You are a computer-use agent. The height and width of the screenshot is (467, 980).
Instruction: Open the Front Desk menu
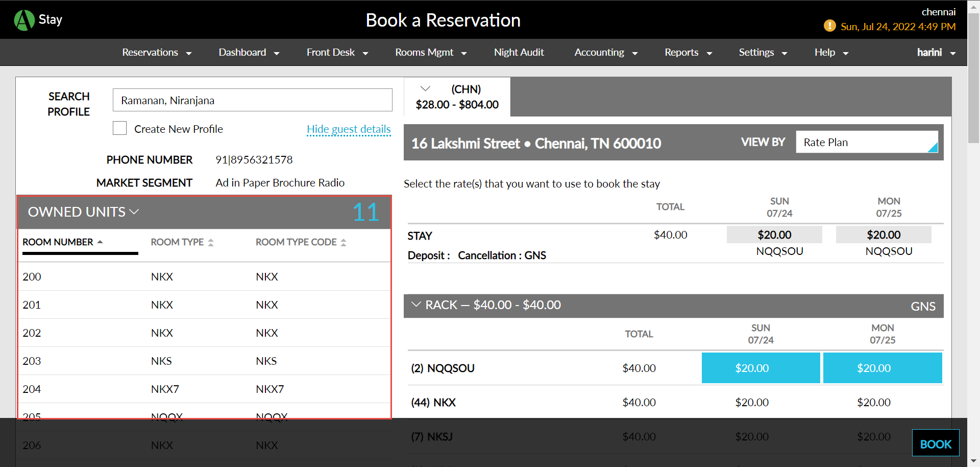(x=337, y=52)
